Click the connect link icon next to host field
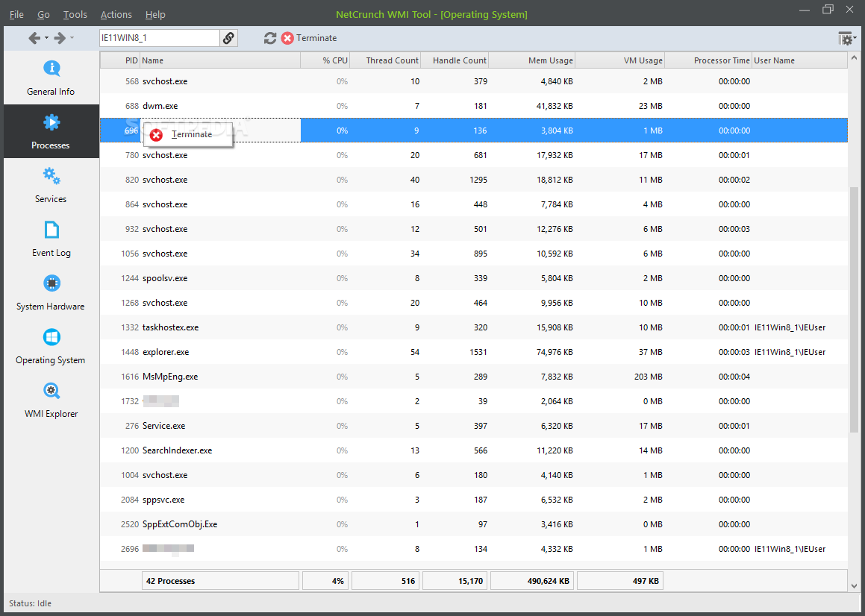The image size is (865, 616). pos(228,38)
